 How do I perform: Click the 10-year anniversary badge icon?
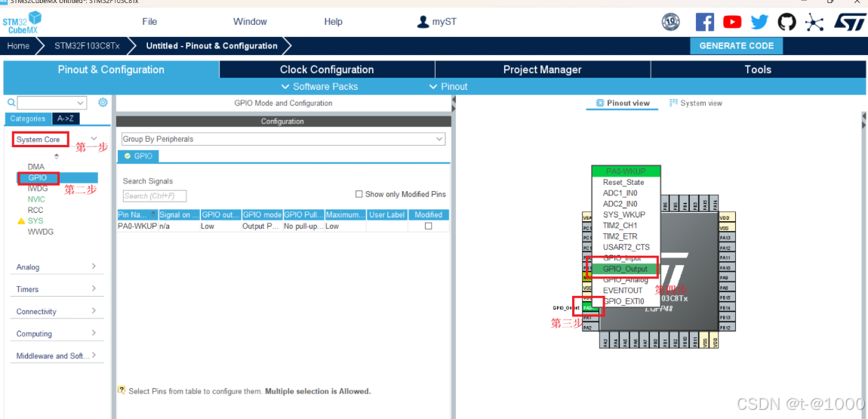pos(671,22)
